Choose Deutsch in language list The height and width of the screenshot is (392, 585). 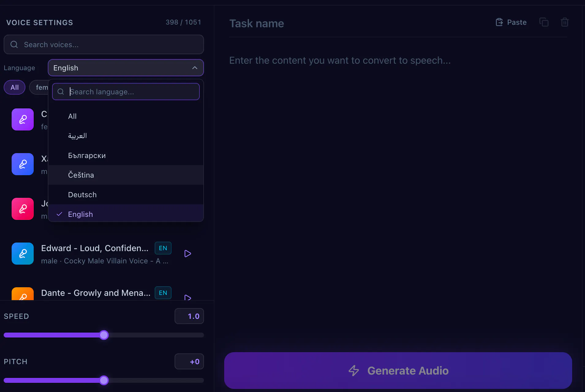[126, 195]
